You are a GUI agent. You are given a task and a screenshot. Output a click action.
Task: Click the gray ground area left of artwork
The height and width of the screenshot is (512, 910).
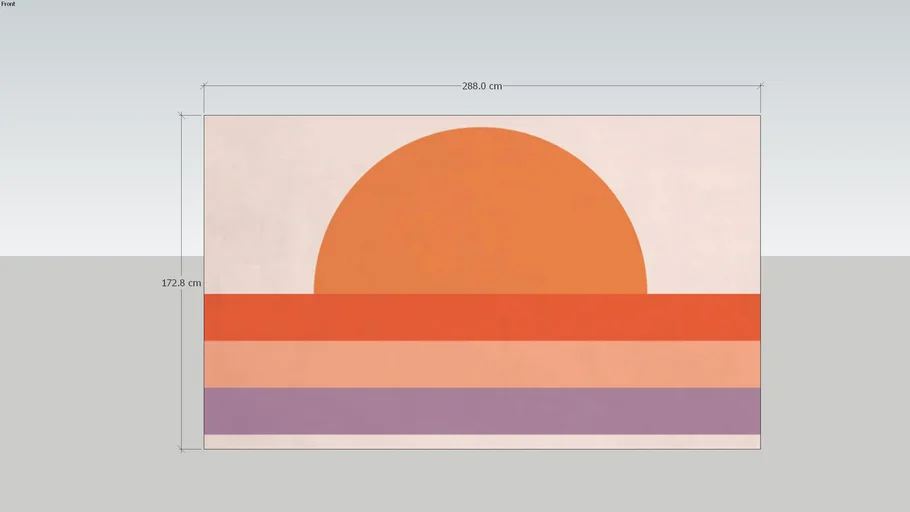coord(90,380)
